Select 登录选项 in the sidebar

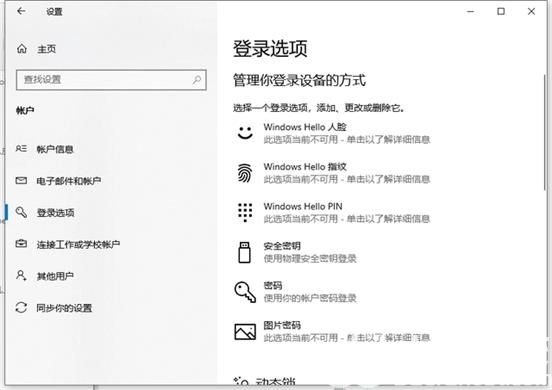(x=56, y=213)
